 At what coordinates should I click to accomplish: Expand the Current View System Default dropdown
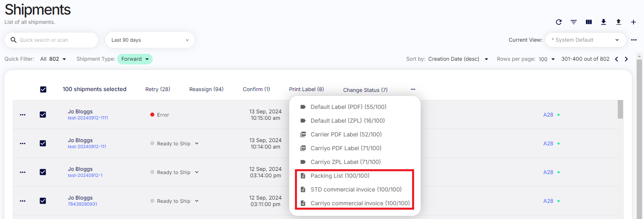pos(585,40)
